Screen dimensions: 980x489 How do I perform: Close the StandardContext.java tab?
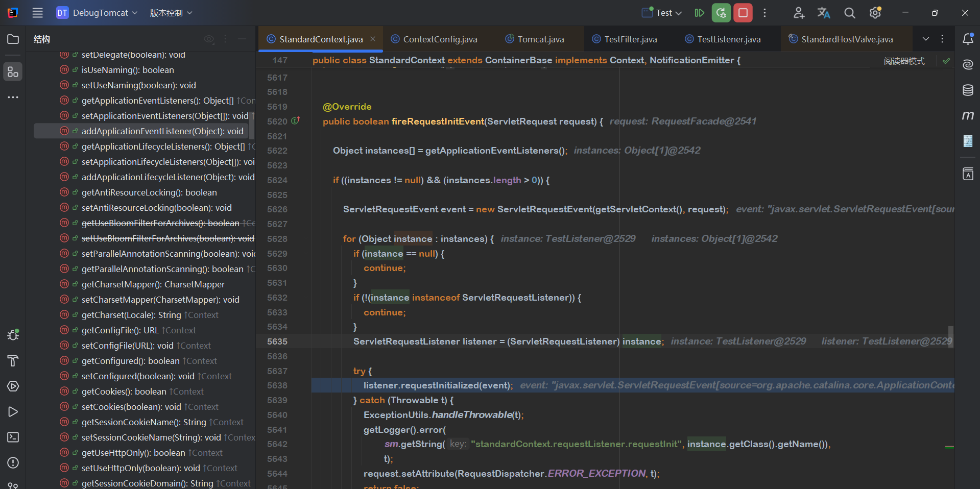(373, 39)
